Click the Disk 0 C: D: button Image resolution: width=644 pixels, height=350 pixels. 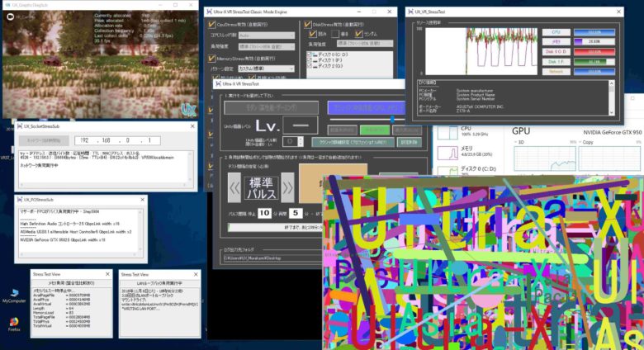[x=556, y=52]
